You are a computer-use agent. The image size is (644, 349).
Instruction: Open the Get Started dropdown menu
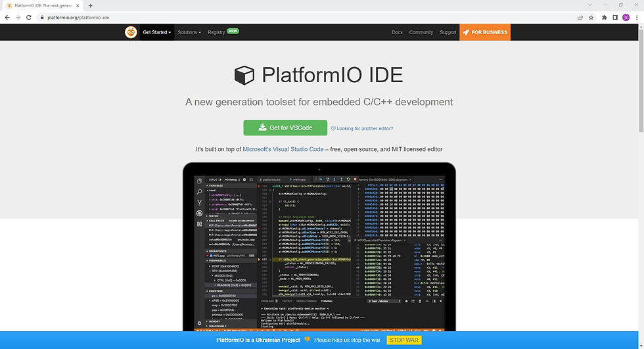[157, 32]
